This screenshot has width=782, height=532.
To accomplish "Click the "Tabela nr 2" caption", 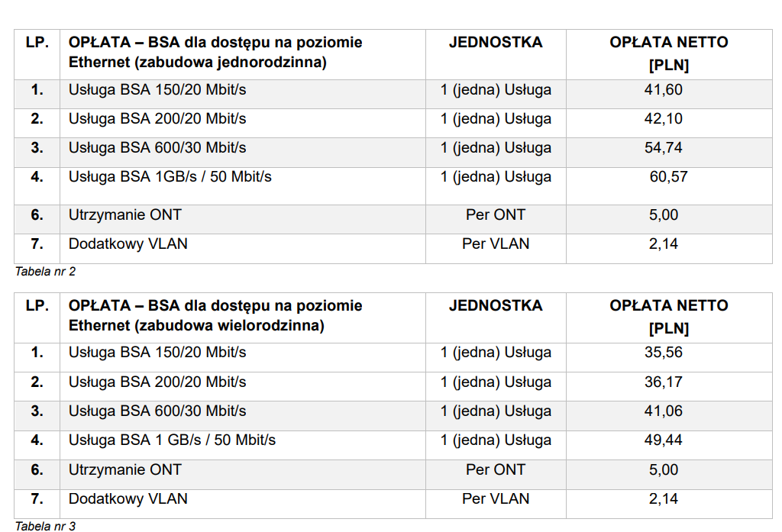I will pos(45,271).
